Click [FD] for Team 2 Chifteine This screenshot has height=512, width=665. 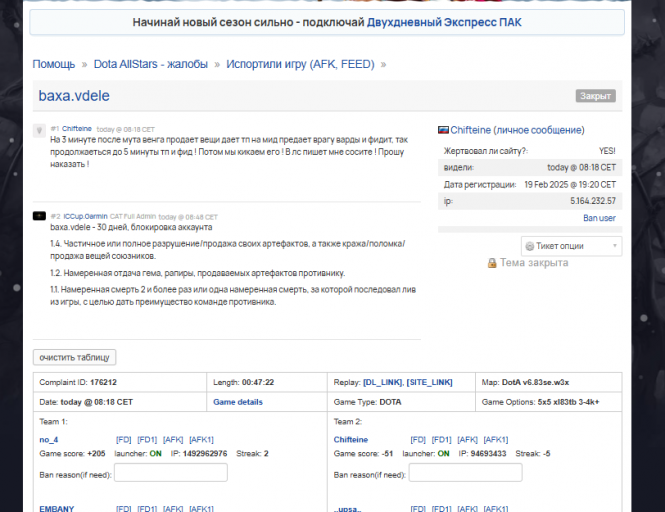[x=418, y=439]
